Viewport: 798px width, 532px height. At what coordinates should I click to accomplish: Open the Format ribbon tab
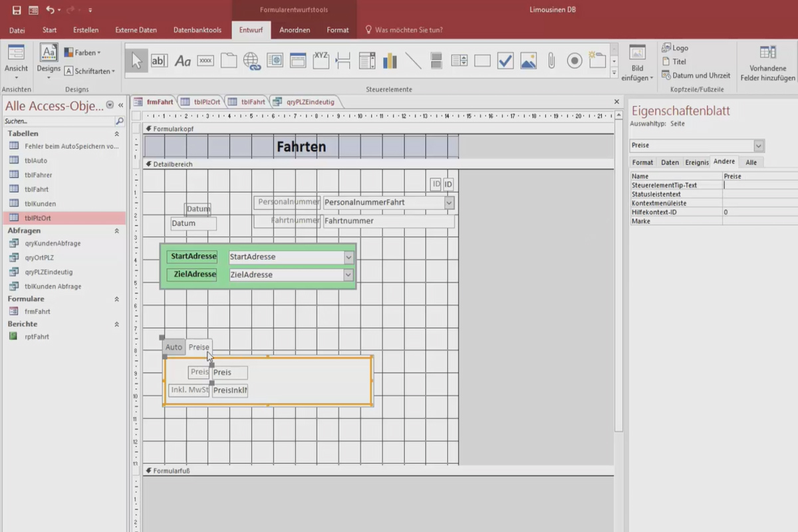click(338, 30)
